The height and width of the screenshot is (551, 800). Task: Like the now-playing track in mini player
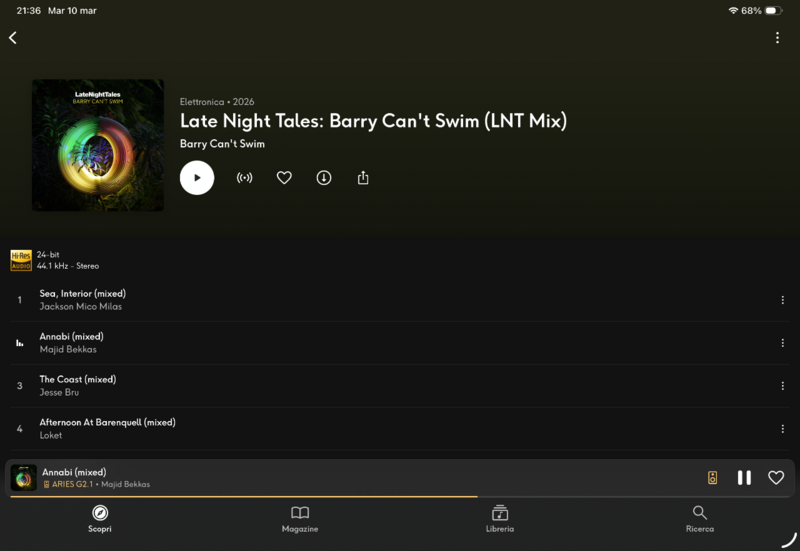[776, 478]
